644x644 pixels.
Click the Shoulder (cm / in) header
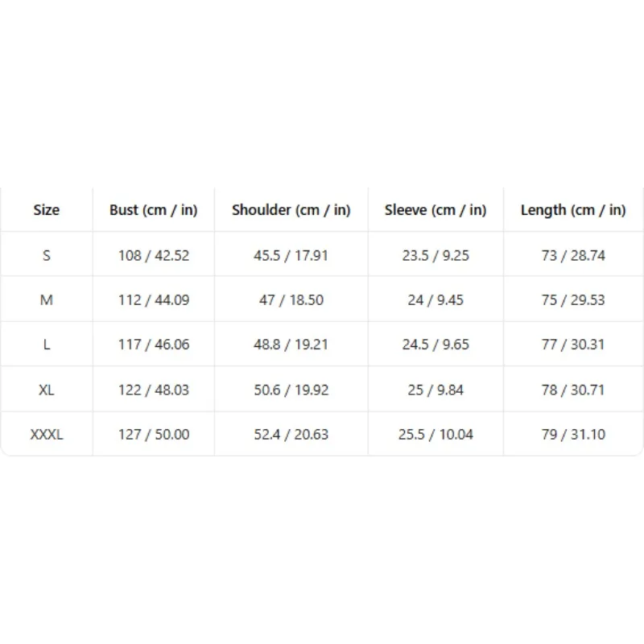click(x=291, y=210)
